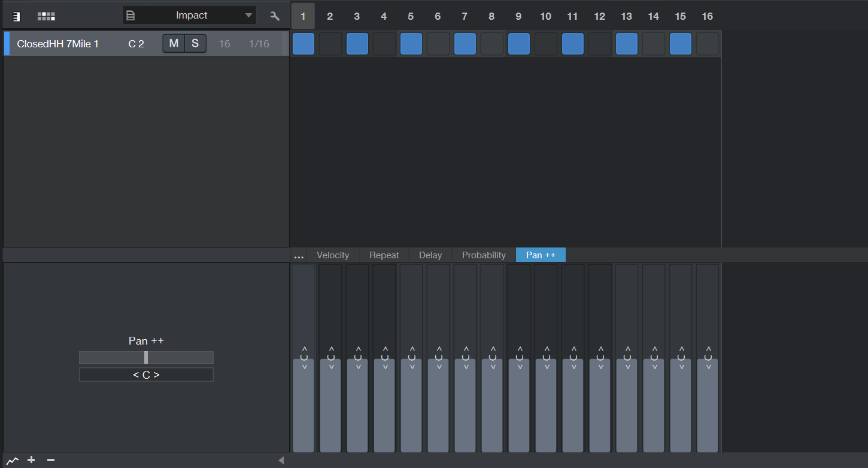The width and height of the screenshot is (868, 468).
Task: Click pan bar for step 16
Action: click(x=708, y=358)
